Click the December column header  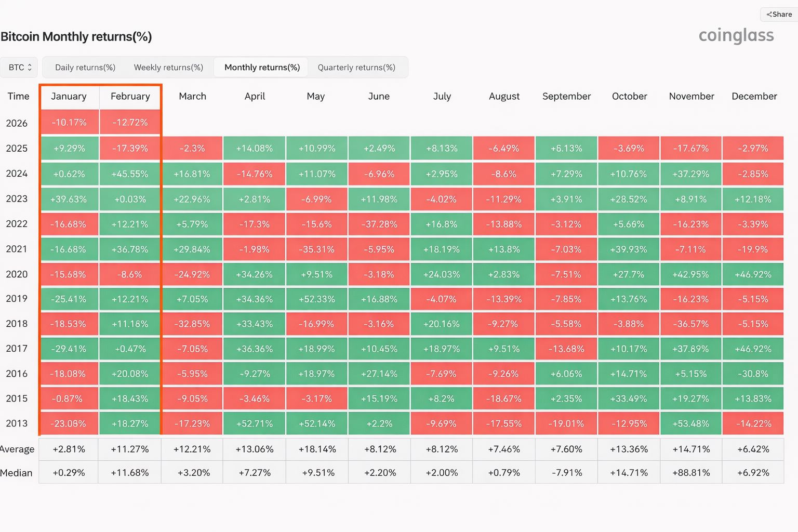[x=754, y=96]
